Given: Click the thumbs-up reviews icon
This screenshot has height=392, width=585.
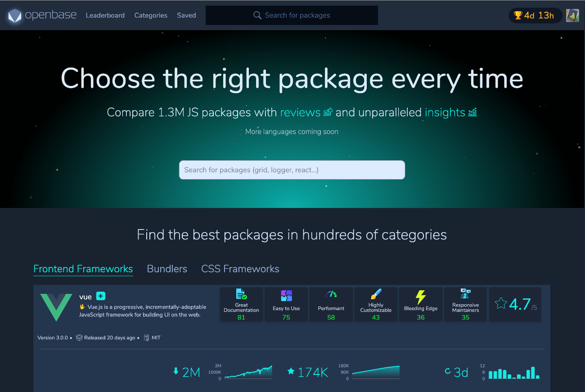Looking at the screenshot, I should [328, 112].
